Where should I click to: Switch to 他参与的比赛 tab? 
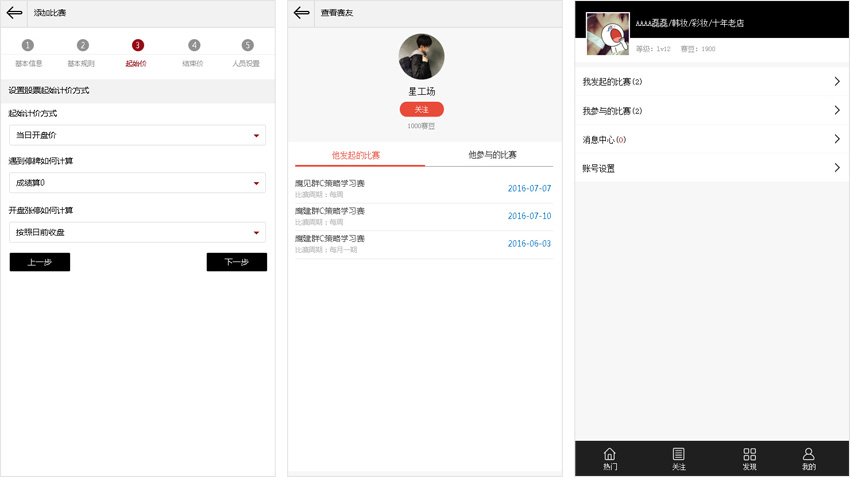[x=492, y=155]
